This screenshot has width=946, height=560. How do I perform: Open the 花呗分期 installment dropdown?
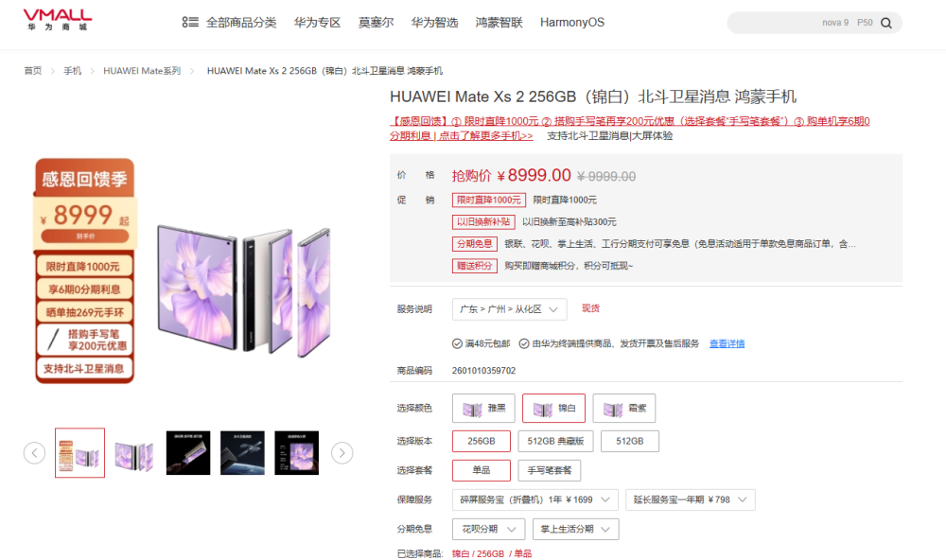tap(489, 529)
